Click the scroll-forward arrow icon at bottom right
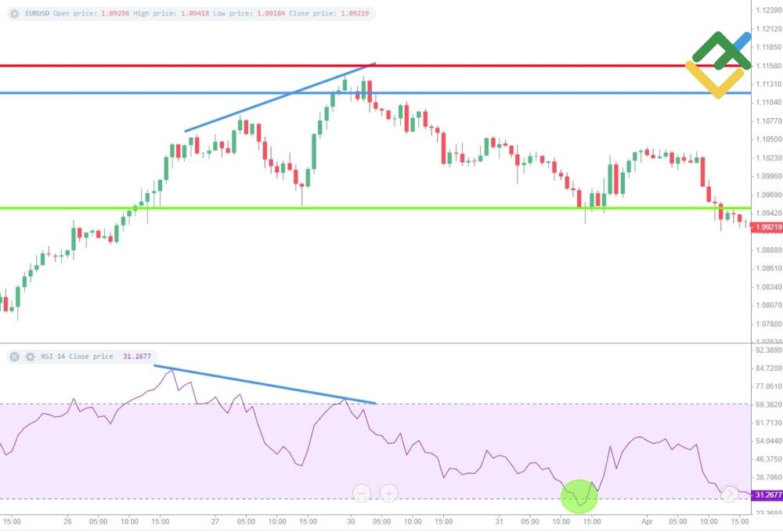 tap(730, 494)
